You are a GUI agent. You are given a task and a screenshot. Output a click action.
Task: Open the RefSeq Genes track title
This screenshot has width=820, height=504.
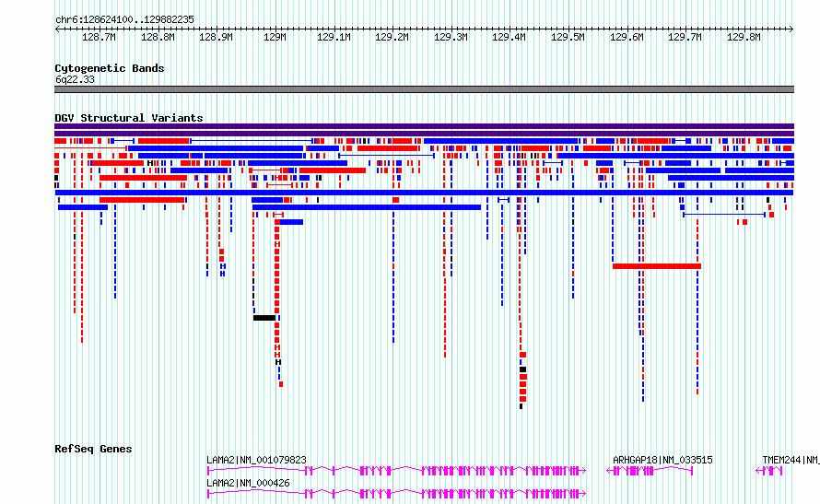coord(93,449)
